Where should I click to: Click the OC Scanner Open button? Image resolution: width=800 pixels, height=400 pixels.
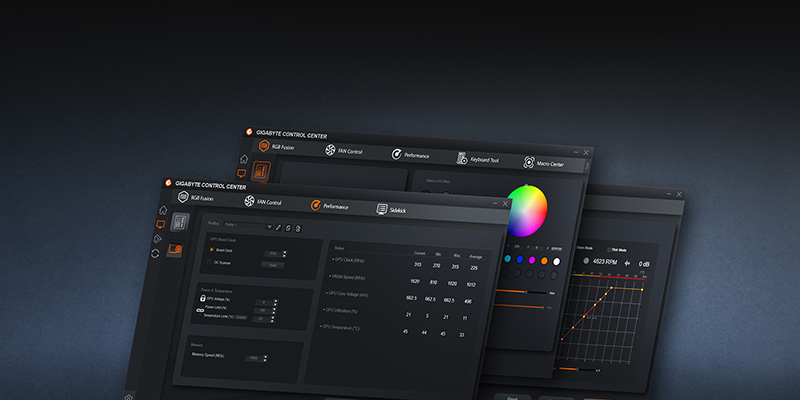(x=272, y=265)
